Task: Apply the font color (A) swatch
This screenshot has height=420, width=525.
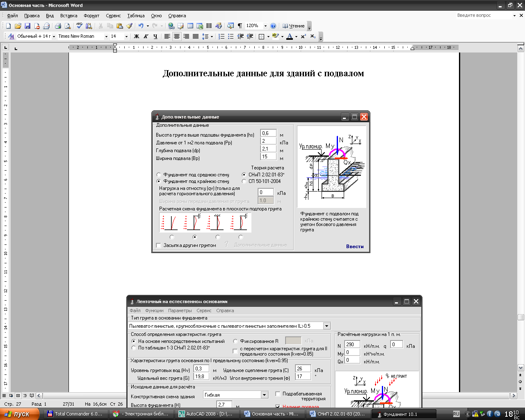Action: (x=290, y=36)
